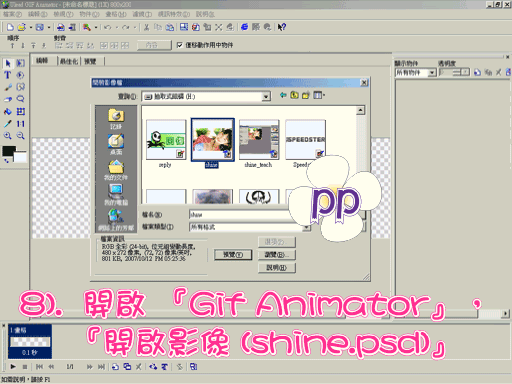This screenshot has height=384, width=512.
Task: Choose the Zoom In magnifier tool
Action: coord(8,136)
